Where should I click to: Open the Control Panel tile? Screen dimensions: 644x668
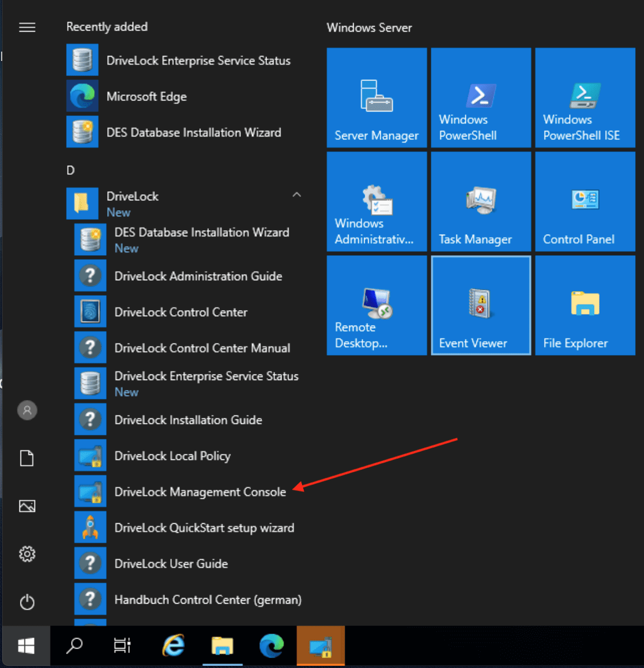pos(585,201)
